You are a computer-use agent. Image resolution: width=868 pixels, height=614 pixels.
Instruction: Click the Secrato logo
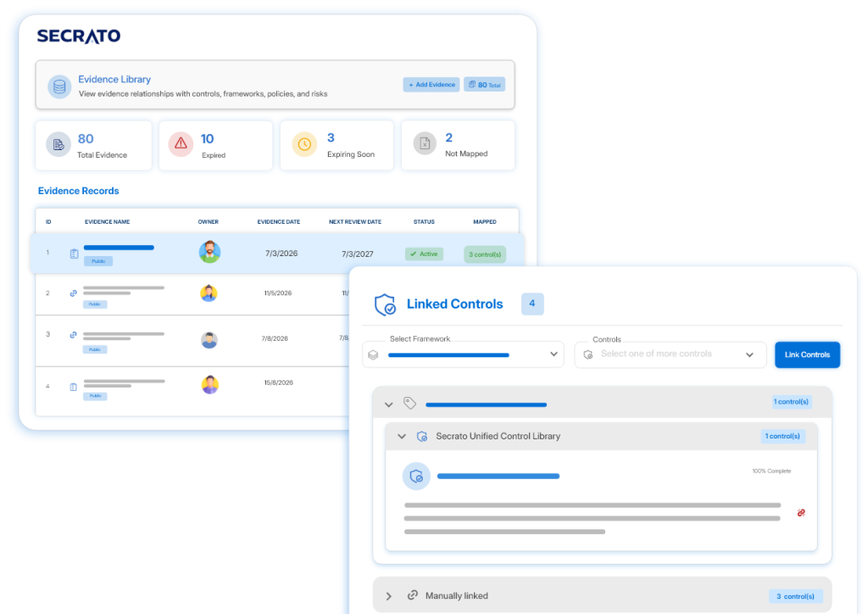point(79,36)
